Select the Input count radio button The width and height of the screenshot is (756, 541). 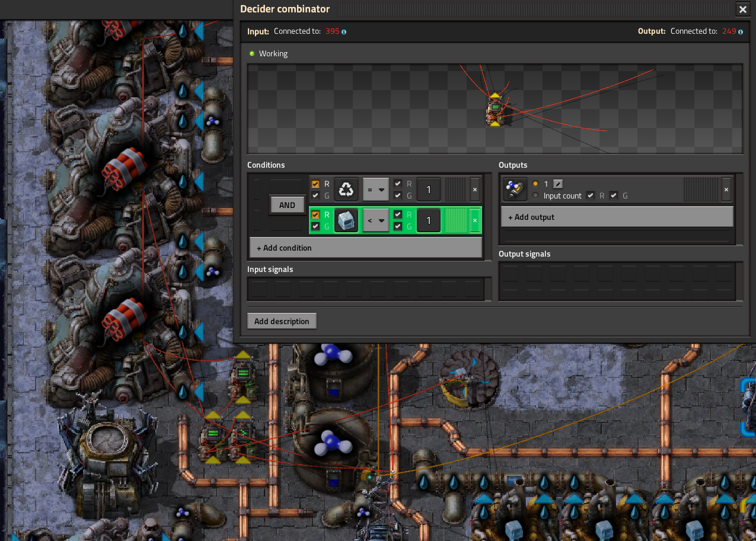click(536, 196)
